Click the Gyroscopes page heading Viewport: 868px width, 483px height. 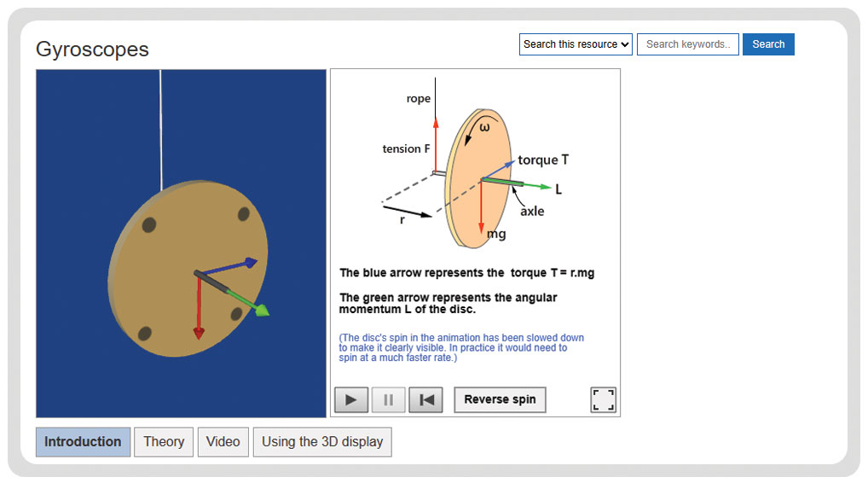pos(92,49)
